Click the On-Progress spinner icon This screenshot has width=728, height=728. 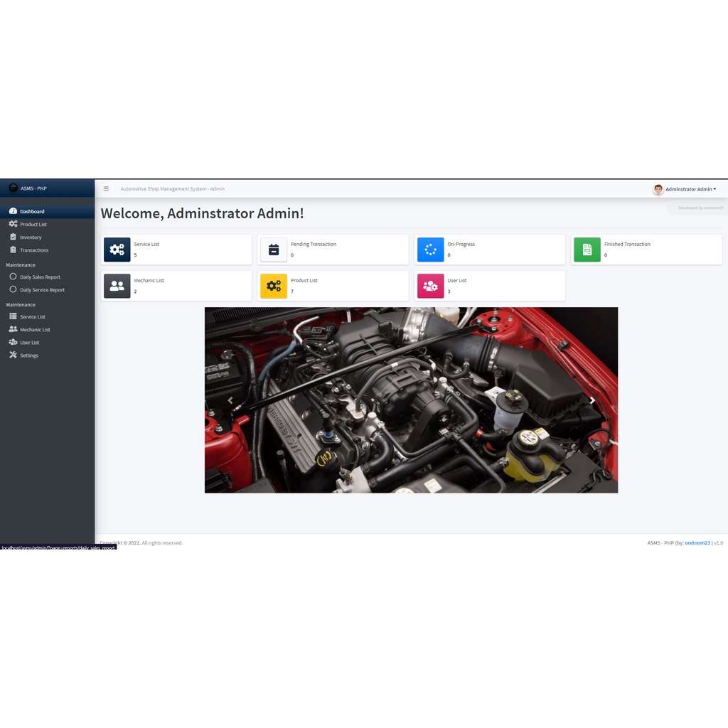(430, 250)
